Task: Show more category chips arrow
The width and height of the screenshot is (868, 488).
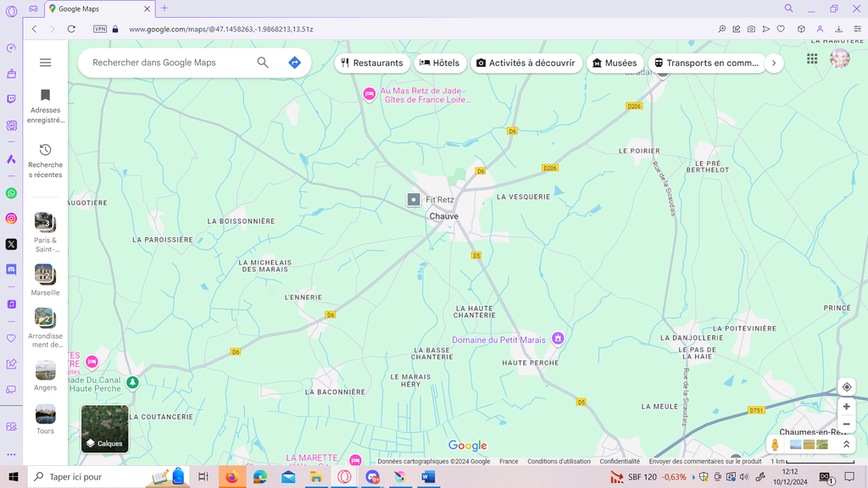Action: [x=772, y=63]
